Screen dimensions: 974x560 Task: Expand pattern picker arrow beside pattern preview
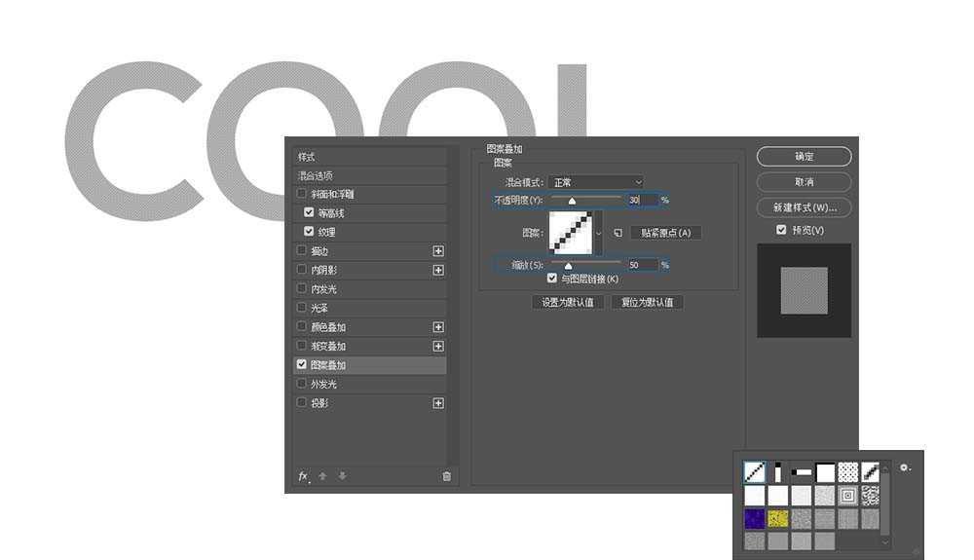pyautogui.click(x=598, y=234)
